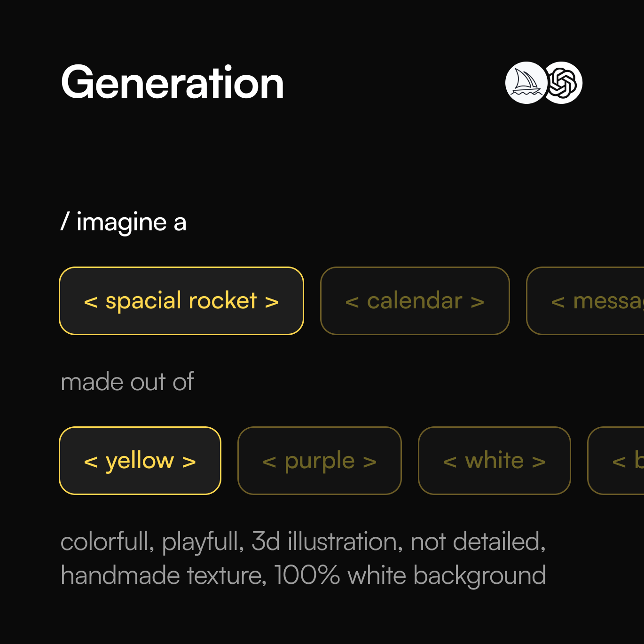
Task: Choose the purple color option
Action: click(x=319, y=461)
